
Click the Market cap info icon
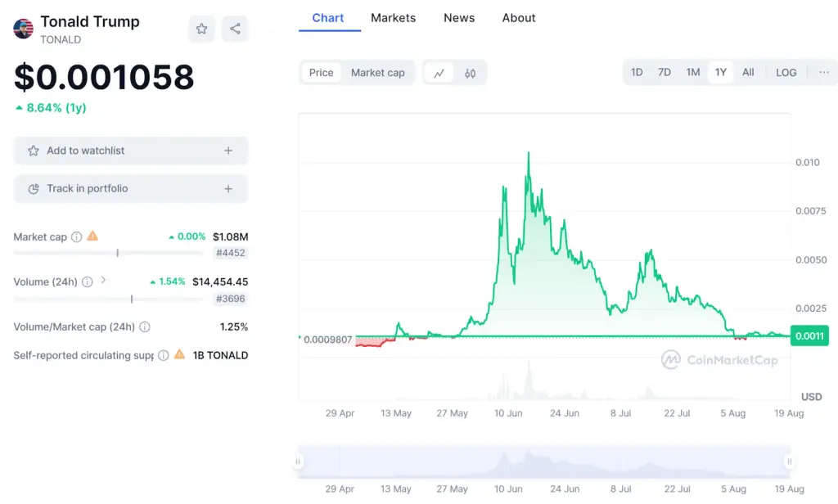(77, 236)
